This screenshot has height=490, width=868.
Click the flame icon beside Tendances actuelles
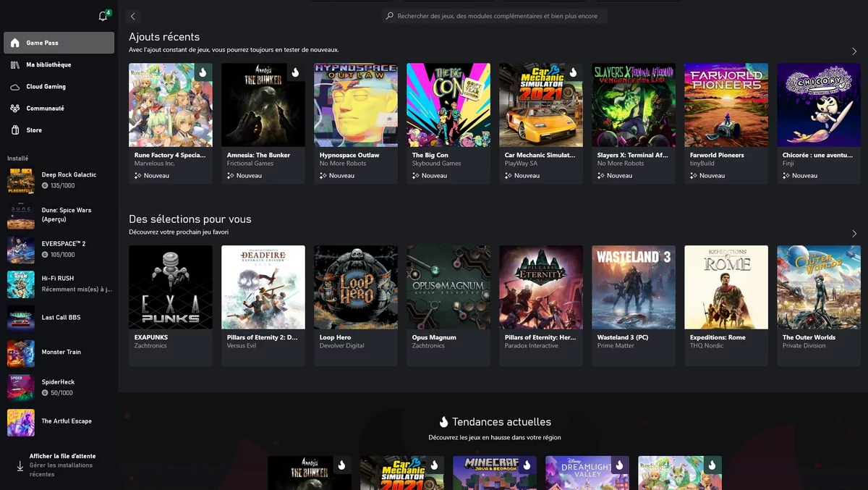(444, 422)
